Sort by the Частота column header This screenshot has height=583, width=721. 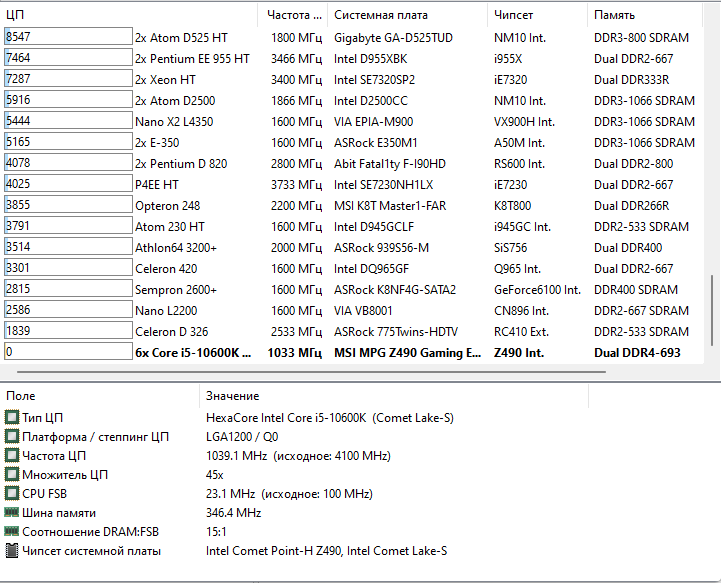pyautogui.click(x=293, y=15)
